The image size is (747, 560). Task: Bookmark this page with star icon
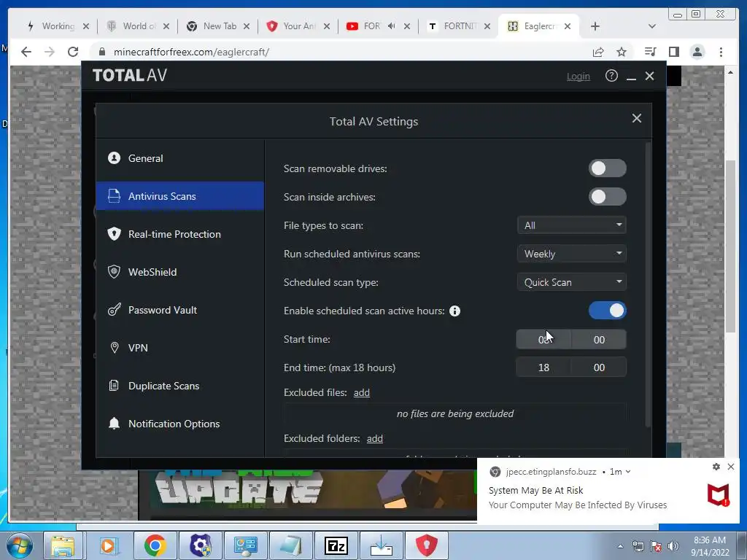pyautogui.click(x=622, y=52)
